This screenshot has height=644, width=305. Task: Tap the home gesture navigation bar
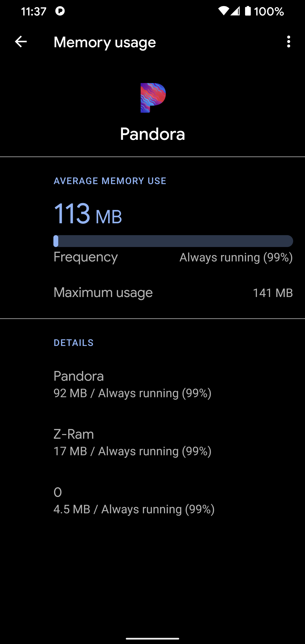point(152,638)
